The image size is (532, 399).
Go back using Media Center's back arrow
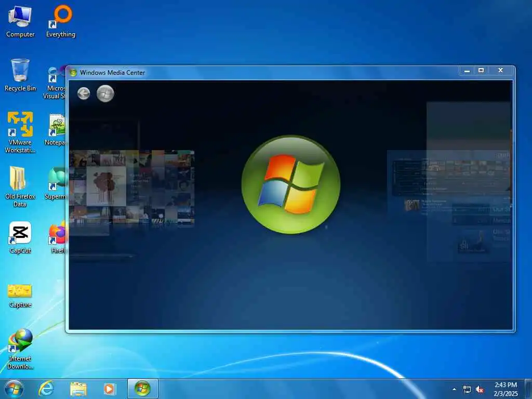[84, 94]
